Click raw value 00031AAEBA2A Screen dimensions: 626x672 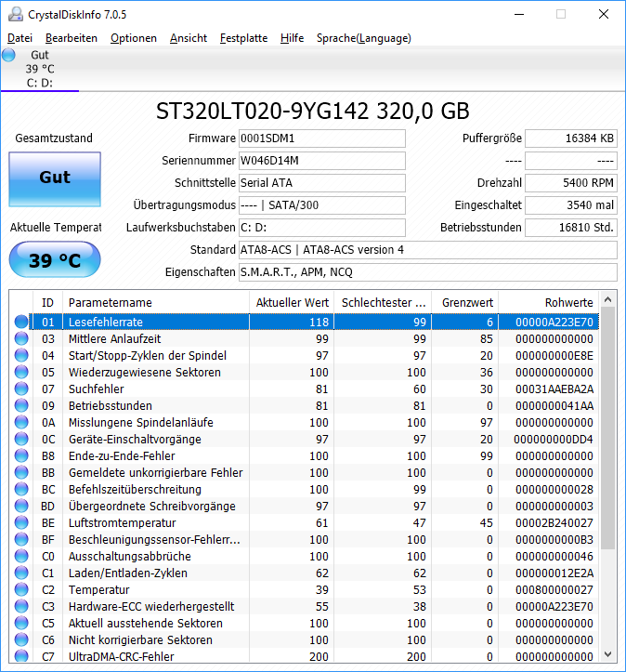pos(554,389)
